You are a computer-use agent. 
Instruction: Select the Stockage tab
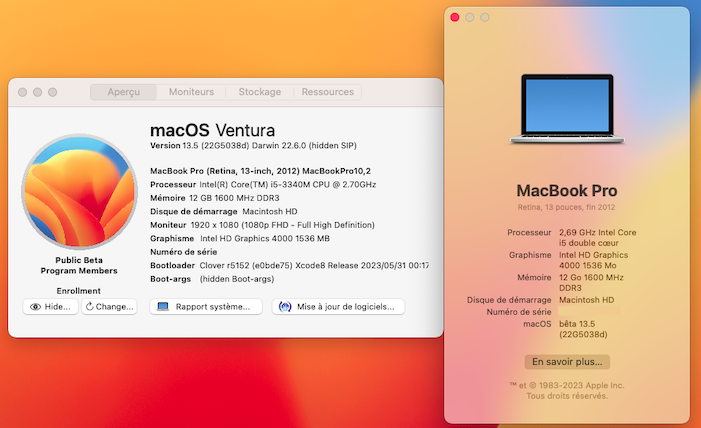pos(260,92)
